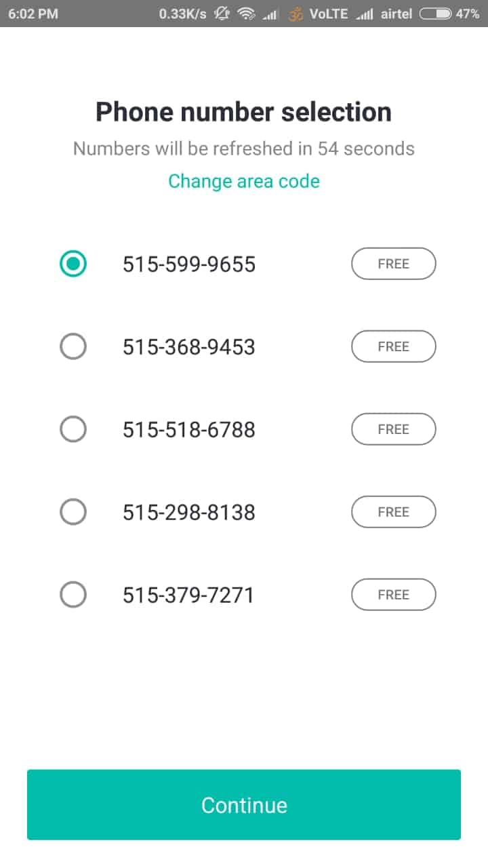Tap the orange Om status icon

(x=296, y=14)
